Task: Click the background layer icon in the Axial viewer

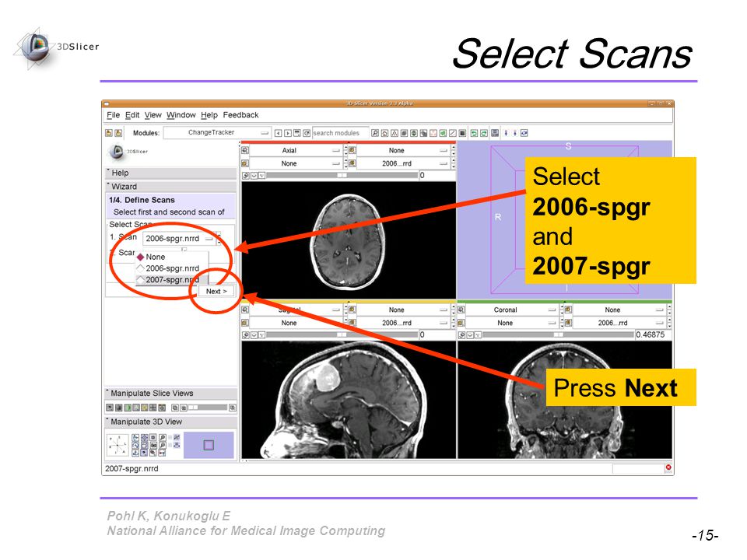Action: click(352, 163)
